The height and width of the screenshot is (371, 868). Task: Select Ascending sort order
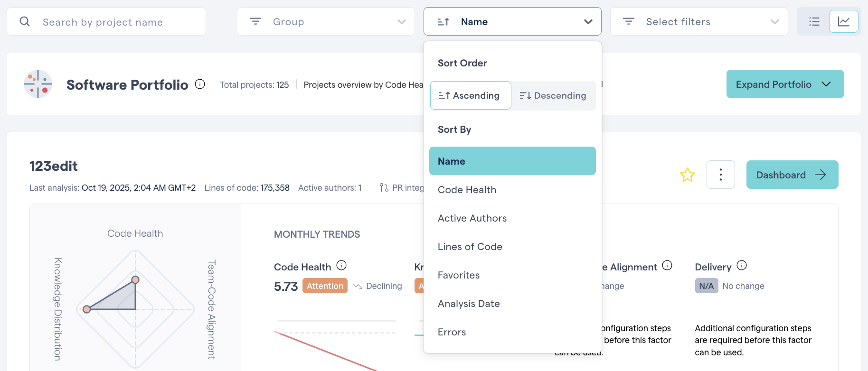point(470,95)
